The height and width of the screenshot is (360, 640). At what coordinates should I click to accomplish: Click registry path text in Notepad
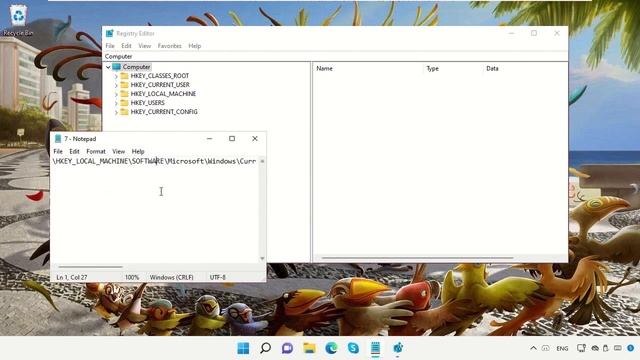(154, 161)
